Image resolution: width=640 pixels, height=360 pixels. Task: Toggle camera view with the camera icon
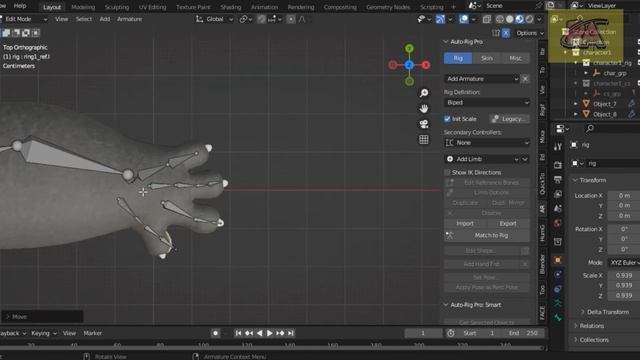(424, 124)
